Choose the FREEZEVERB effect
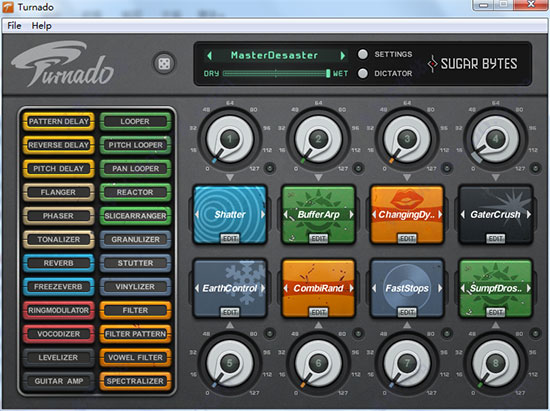Viewport: 550px width, 411px height. pyautogui.click(x=59, y=287)
